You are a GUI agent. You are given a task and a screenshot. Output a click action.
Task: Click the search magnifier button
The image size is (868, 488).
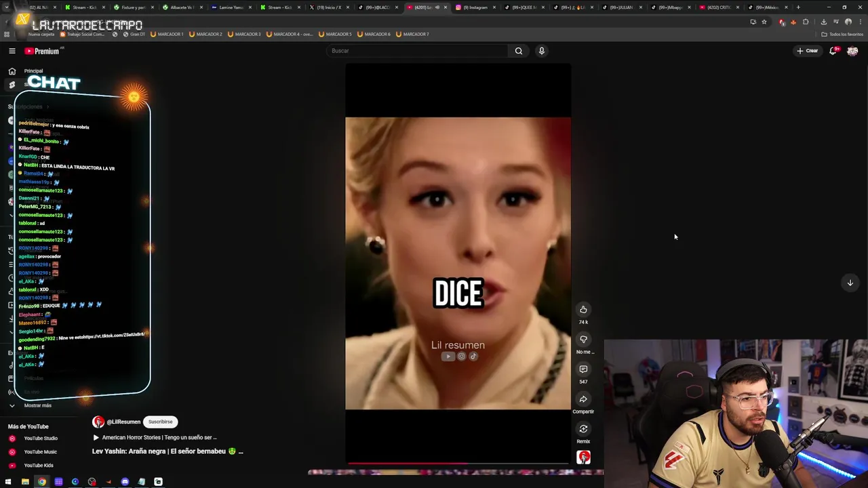519,51
